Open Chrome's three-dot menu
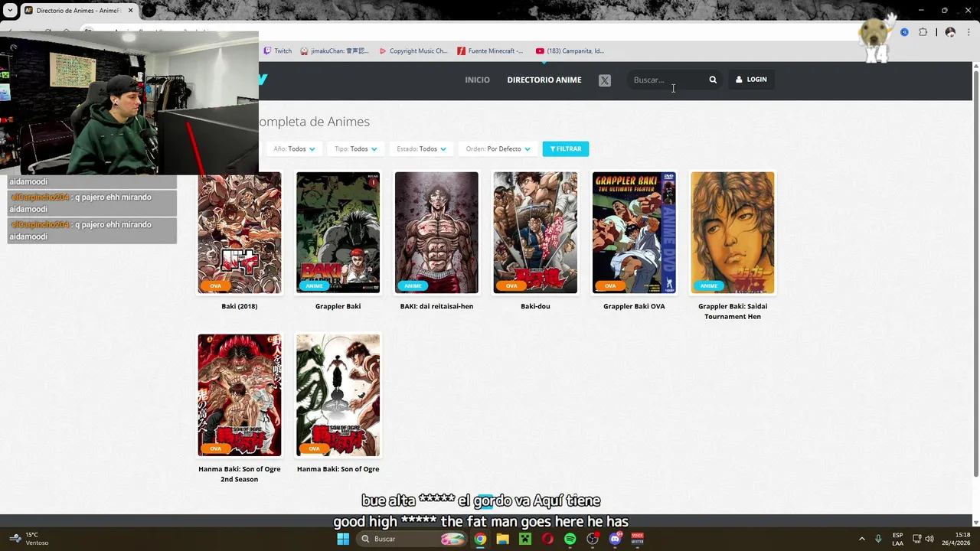980x551 pixels. pyautogui.click(x=969, y=32)
